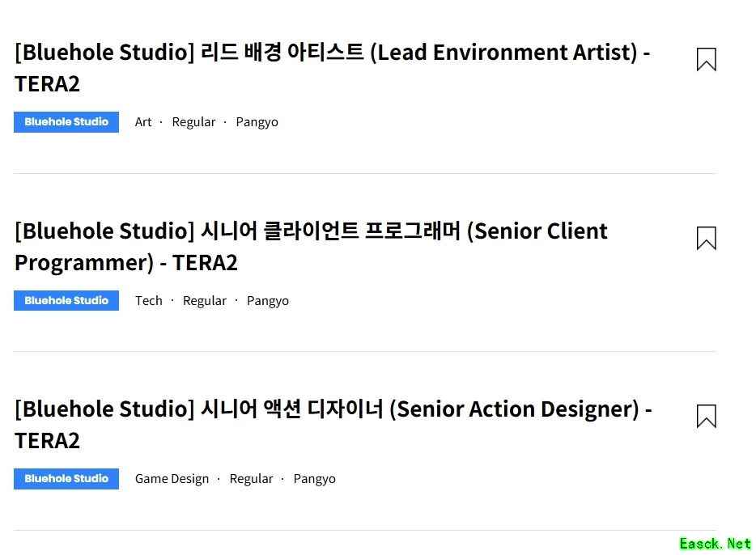Screen dimensions: 756x555
Task: Click the Bluehole Studio badge under Senior Action Designer
Action: 66,478
